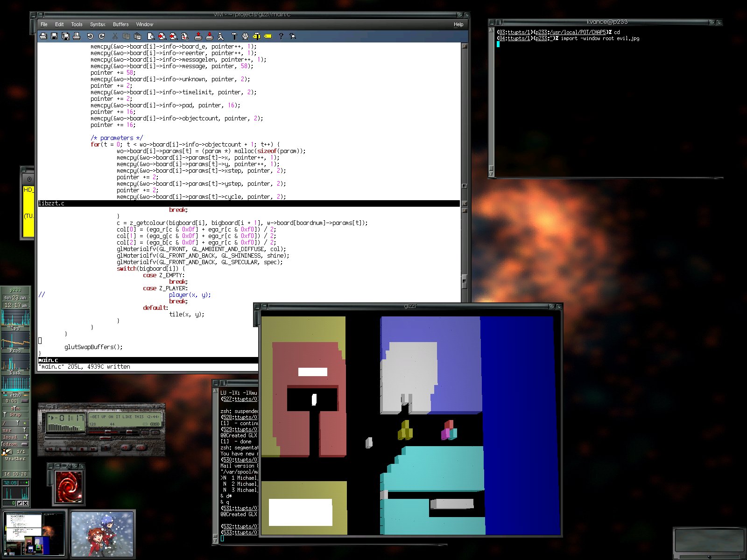This screenshot has width=747, height=560.
Task: Click the Print icon in Vim toolbar
Action: (x=77, y=36)
